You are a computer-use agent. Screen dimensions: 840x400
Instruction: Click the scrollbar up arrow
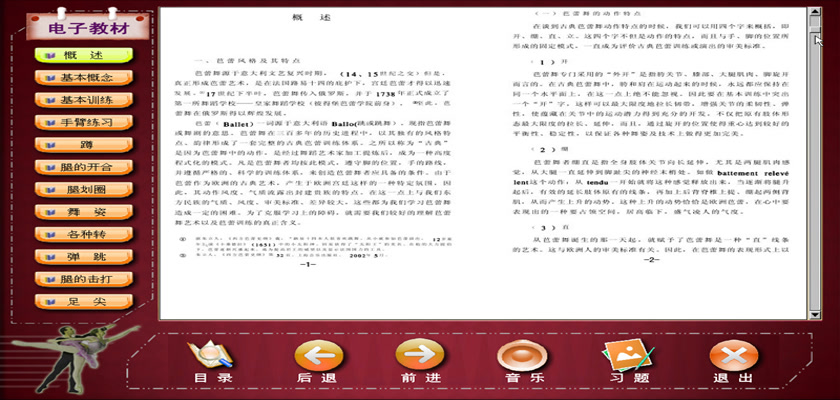814,12
